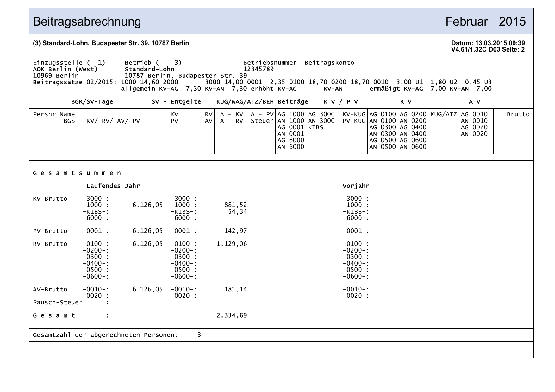The width and height of the screenshot is (555, 392).
Task: Click the AV-Brutto contribution amount 181,14
Action: click(235, 289)
